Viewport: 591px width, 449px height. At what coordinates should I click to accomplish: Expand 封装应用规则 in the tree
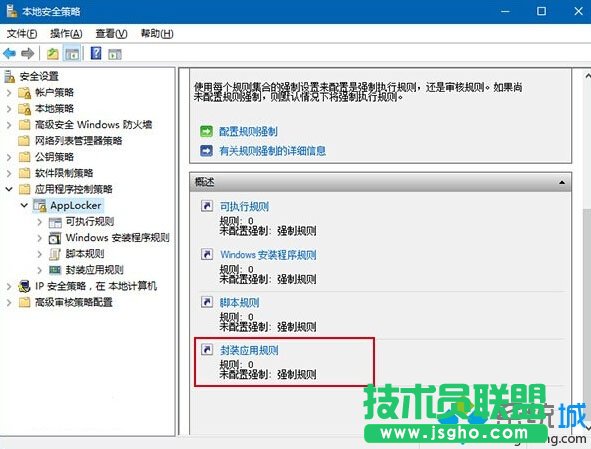[40, 270]
